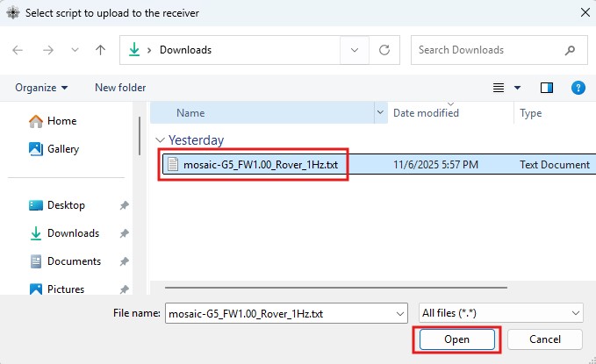Open recent locations dropdown chevron
The width and height of the screenshot is (596, 364).
point(75,50)
